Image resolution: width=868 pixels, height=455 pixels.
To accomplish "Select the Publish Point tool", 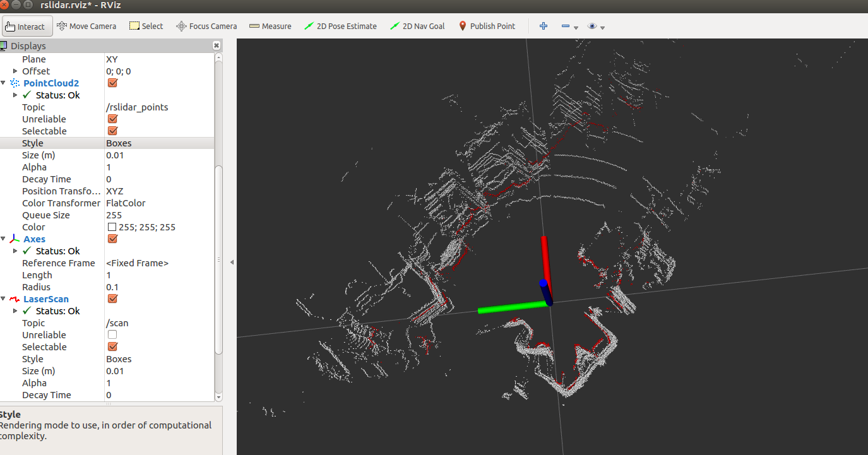I will pos(487,26).
